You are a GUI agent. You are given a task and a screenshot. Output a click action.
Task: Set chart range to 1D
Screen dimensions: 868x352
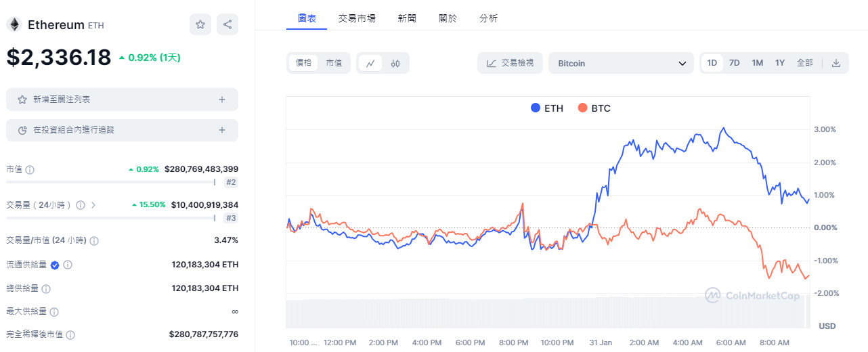point(712,63)
